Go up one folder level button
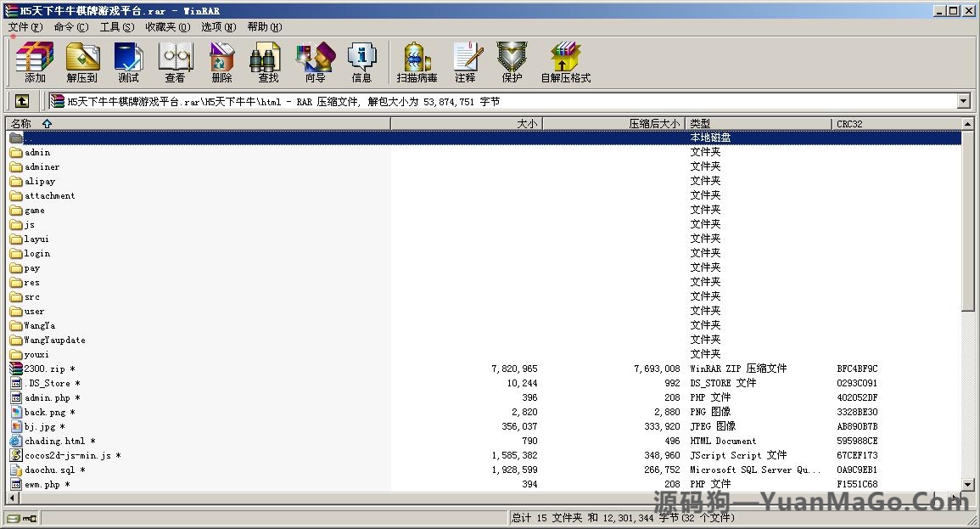The height and width of the screenshot is (529, 980). pyautogui.click(x=22, y=101)
